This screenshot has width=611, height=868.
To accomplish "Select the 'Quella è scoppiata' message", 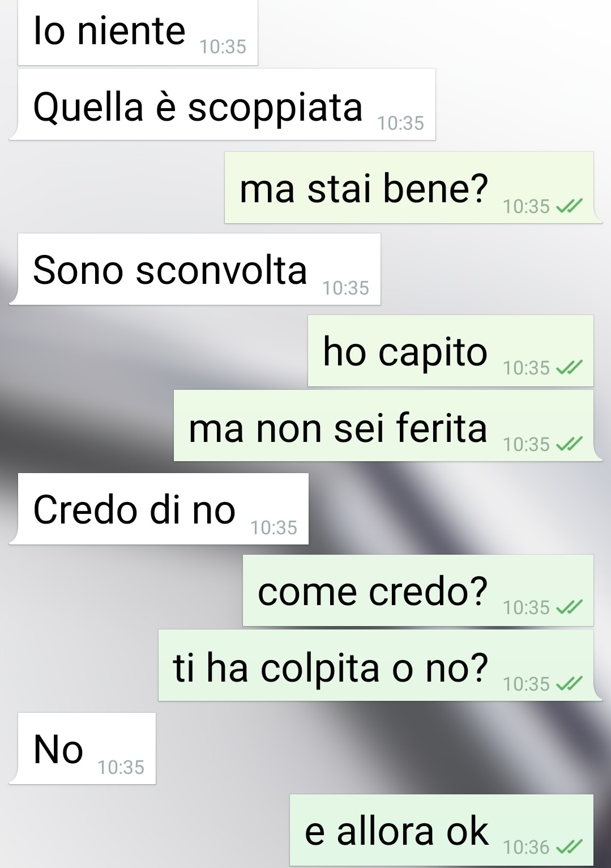I will [x=223, y=104].
